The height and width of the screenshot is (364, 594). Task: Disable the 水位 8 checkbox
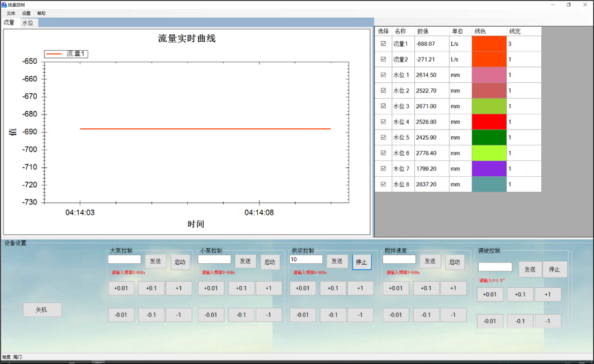(383, 184)
